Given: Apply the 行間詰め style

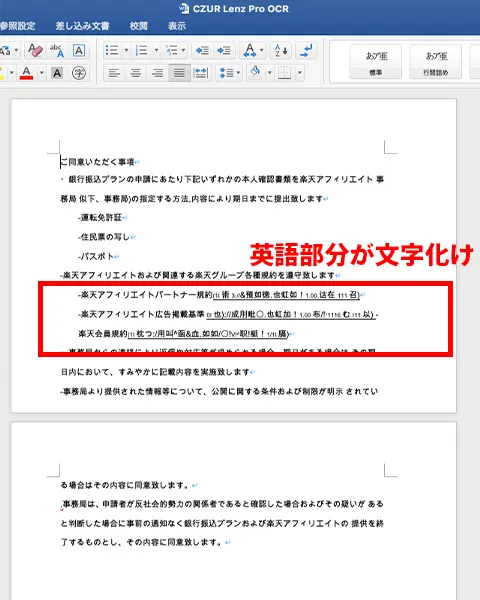Looking at the screenshot, I should point(436,62).
